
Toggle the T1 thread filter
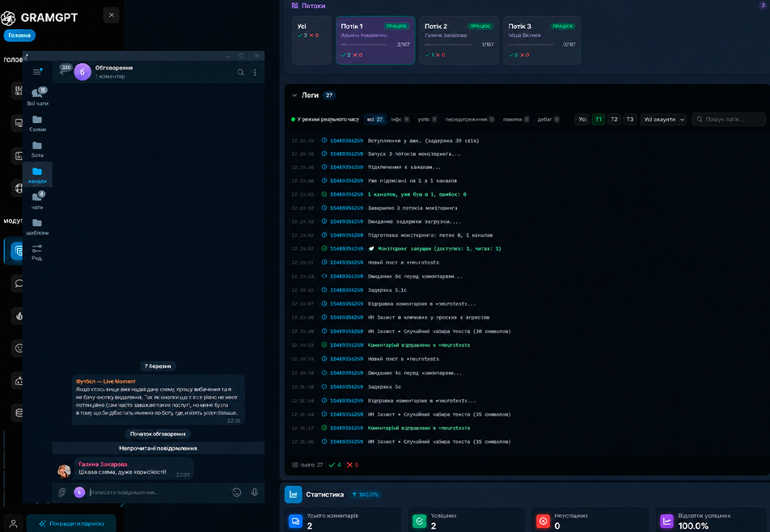(x=599, y=120)
